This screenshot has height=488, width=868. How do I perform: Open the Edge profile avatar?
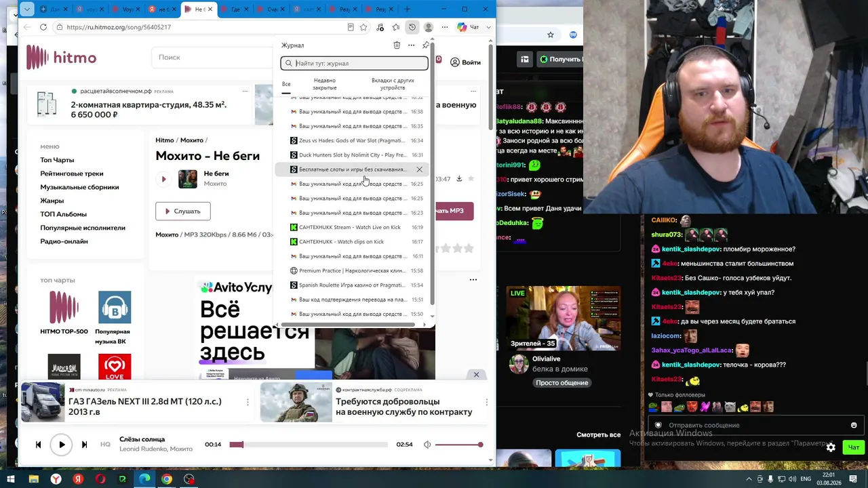(429, 27)
